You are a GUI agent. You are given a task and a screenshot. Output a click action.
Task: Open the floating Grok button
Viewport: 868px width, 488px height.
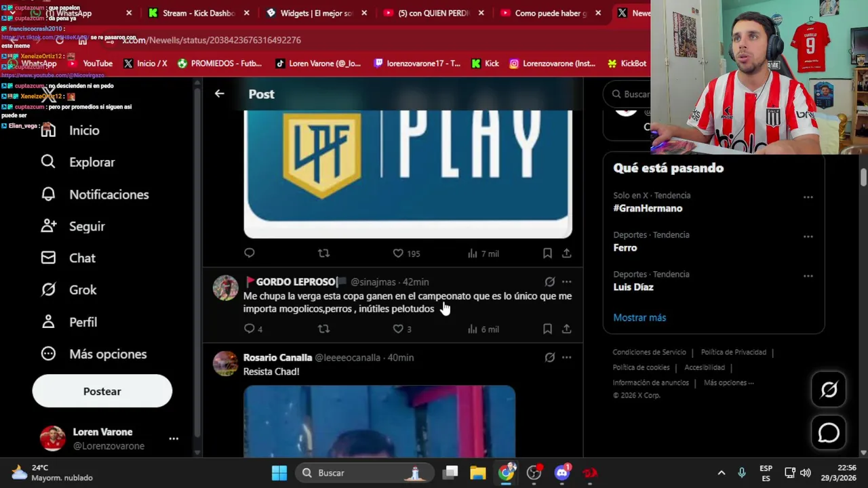[x=829, y=389]
